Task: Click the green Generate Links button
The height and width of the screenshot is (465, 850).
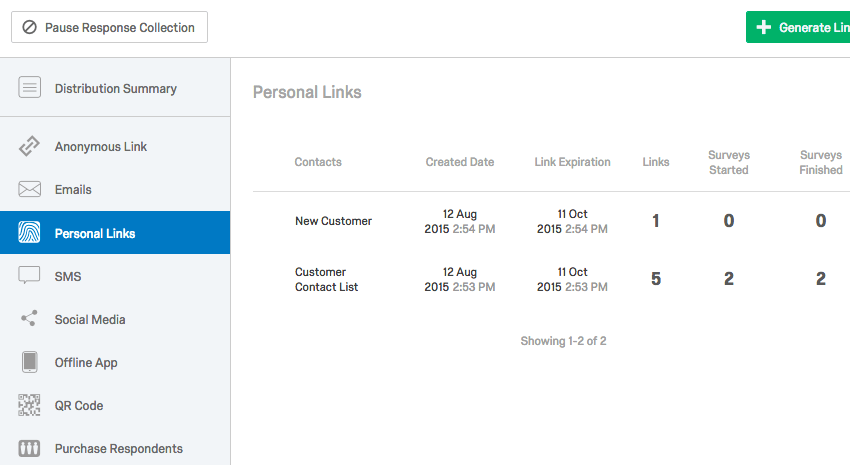Action: (798, 27)
